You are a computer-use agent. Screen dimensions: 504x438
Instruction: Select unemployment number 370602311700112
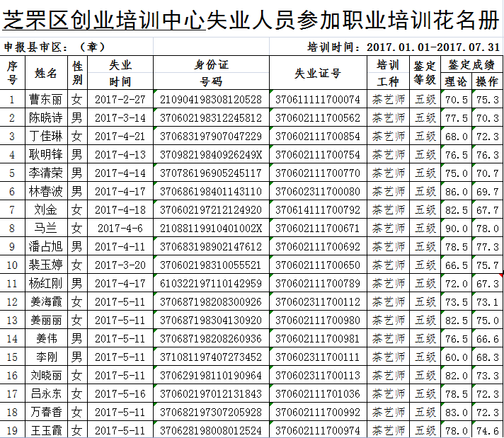click(x=318, y=301)
